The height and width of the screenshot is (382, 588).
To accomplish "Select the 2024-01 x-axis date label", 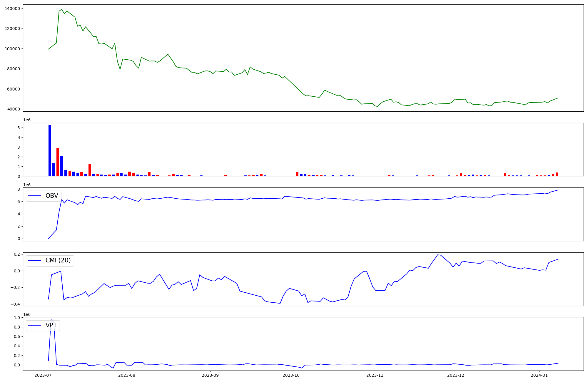I will (539, 375).
